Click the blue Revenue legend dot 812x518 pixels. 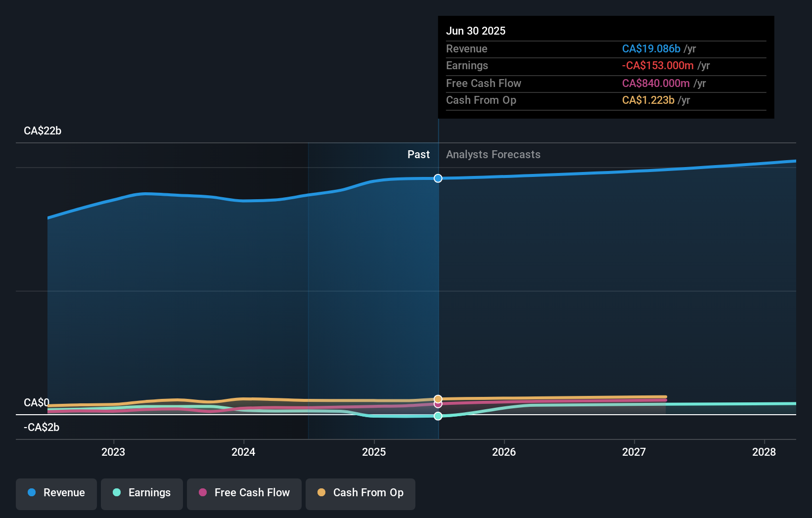(32, 493)
